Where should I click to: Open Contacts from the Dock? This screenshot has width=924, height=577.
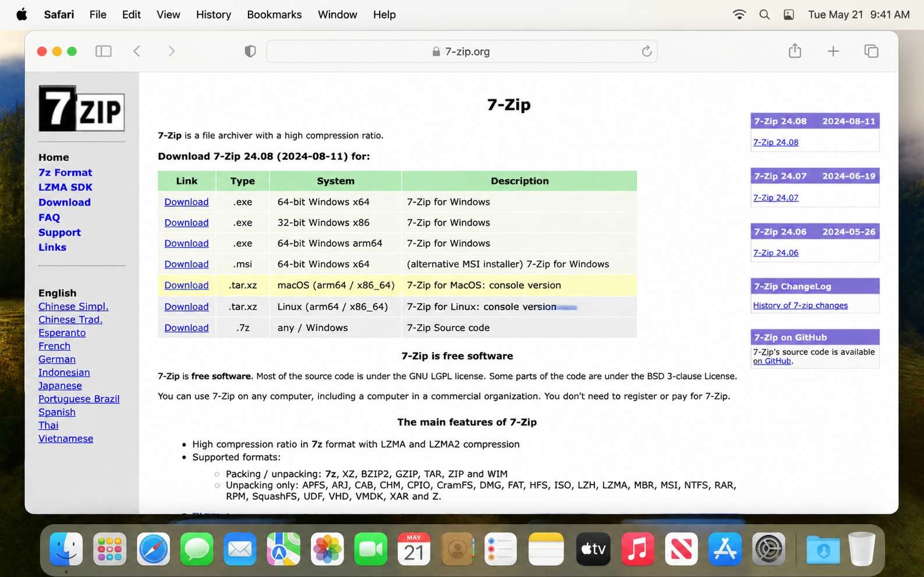[458, 548]
